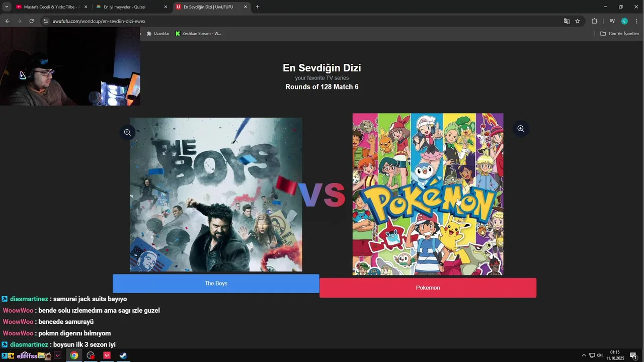Open Steam from taskbar

click(x=123, y=355)
